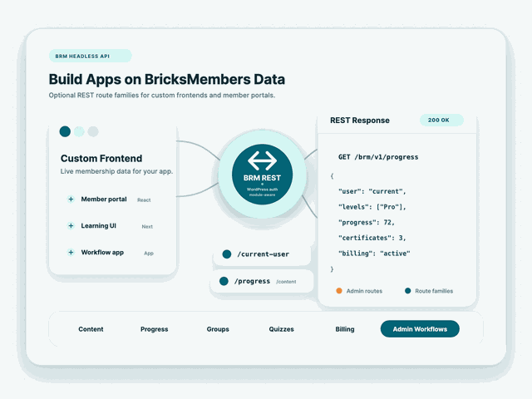
Task: Select the /progress route dot
Action: [x=224, y=281]
